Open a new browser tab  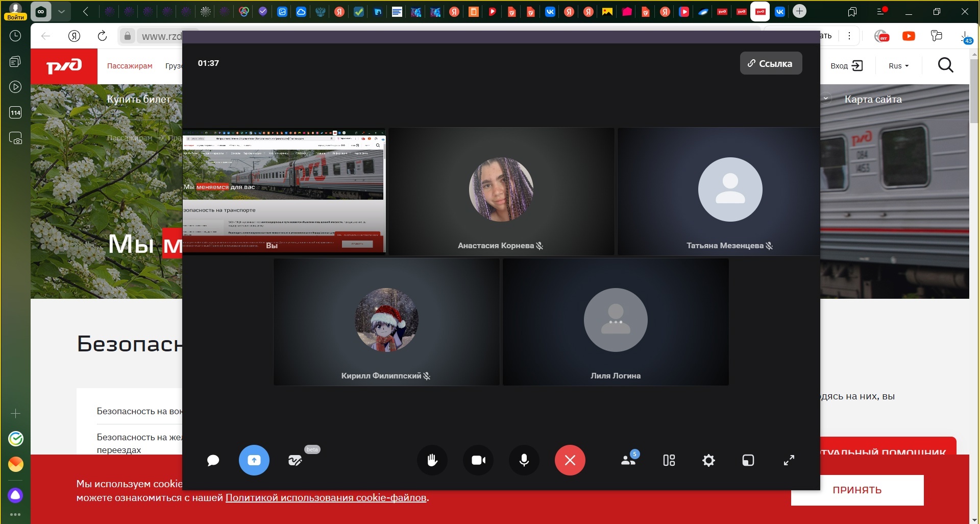click(x=799, y=11)
